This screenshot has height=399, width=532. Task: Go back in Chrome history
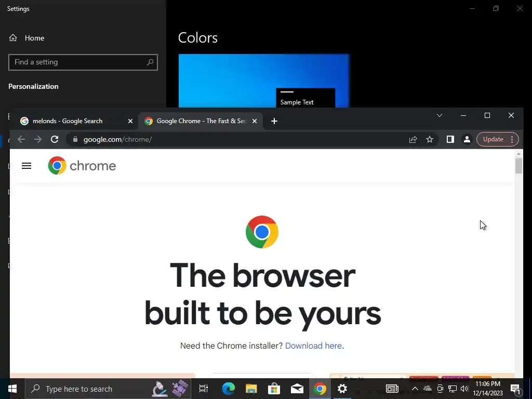pyautogui.click(x=21, y=139)
